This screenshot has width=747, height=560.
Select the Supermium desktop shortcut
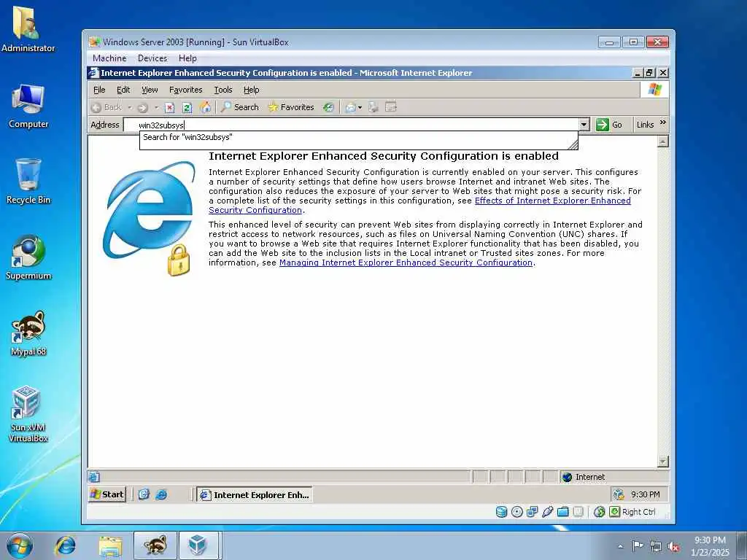[x=28, y=257]
